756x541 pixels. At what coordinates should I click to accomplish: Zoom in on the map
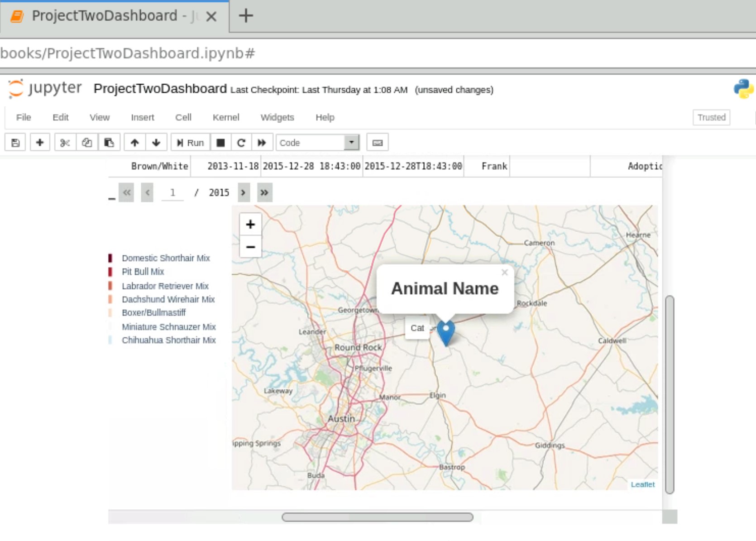coord(250,225)
